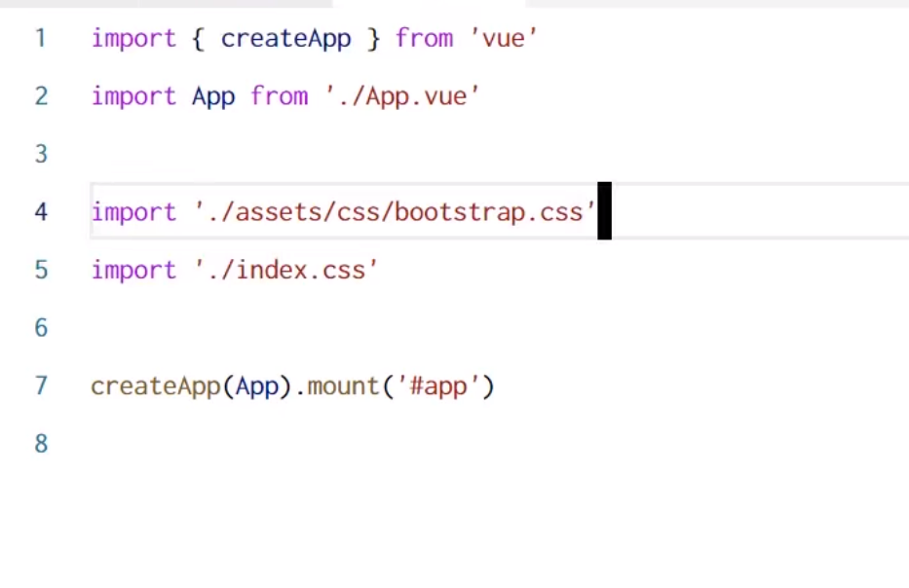
Task: Click the './assets/css/bootstrap.css' string
Action: click(396, 212)
